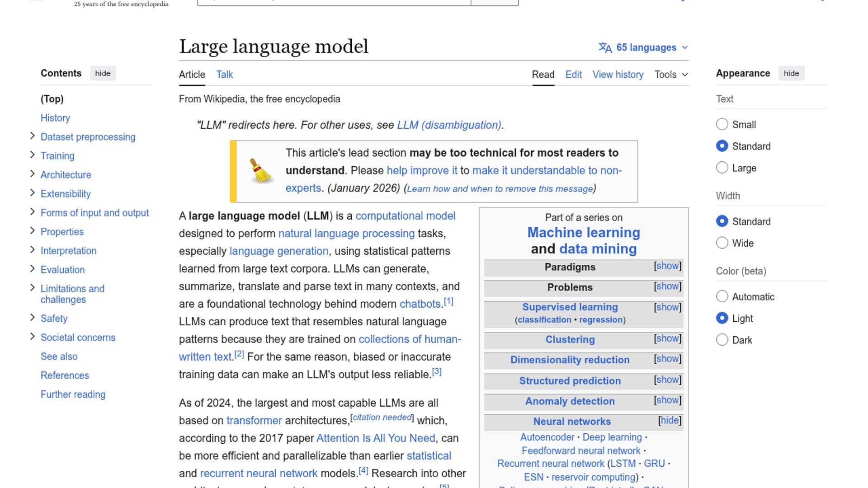
Task: Expand the Training contents chevron
Action: pyautogui.click(x=32, y=155)
